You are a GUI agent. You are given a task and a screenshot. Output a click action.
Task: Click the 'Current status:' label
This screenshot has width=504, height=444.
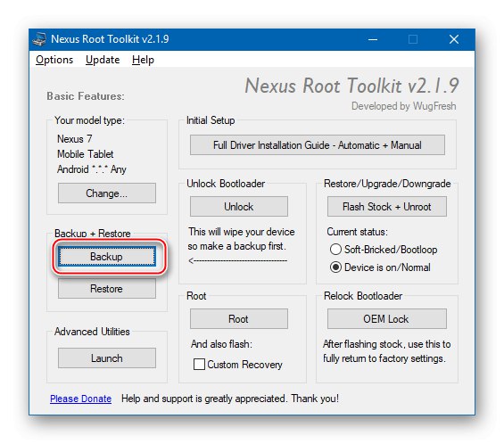357,232
